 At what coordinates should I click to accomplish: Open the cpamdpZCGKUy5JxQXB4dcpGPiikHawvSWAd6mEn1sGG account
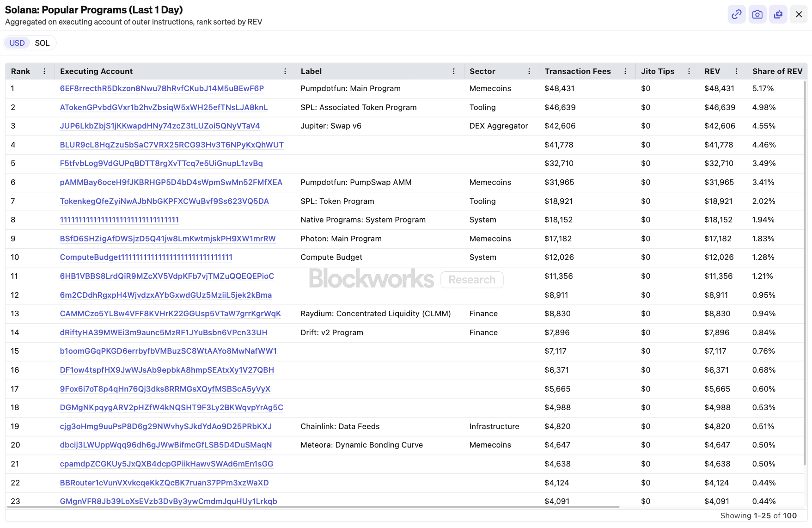(x=166, y=464)
